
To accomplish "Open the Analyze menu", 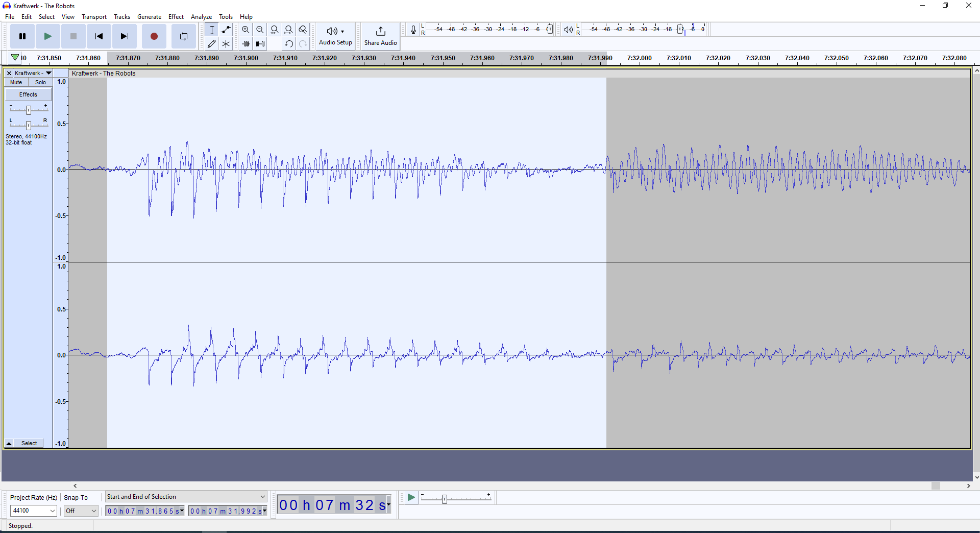I will click(x=201, y=17).
